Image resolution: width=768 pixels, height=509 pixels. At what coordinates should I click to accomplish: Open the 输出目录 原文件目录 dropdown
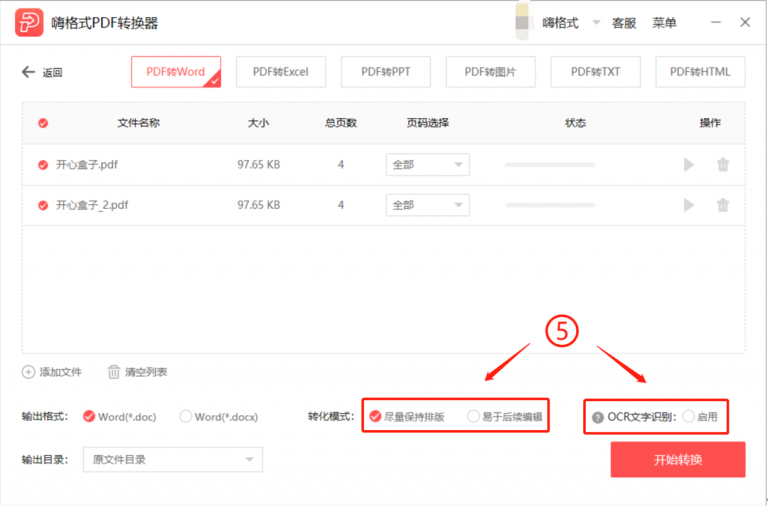[x=173, y=460]
